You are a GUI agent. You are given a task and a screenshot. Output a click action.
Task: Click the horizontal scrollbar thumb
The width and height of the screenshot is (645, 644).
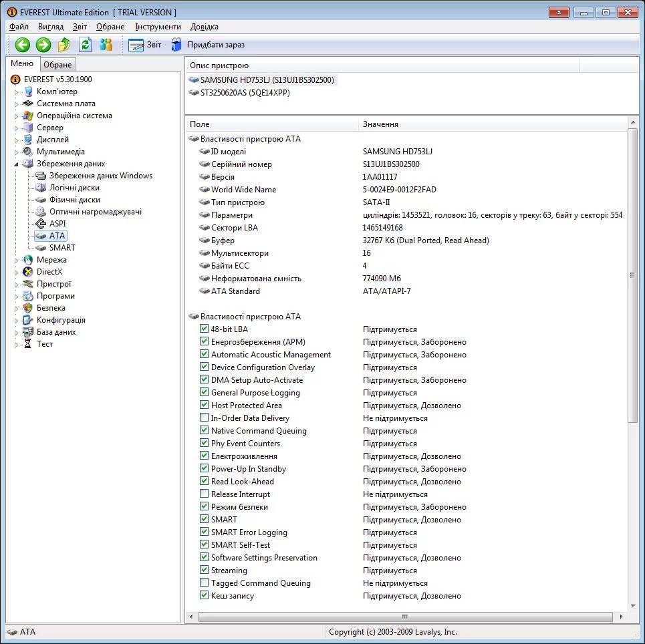(x=404, y=617)
